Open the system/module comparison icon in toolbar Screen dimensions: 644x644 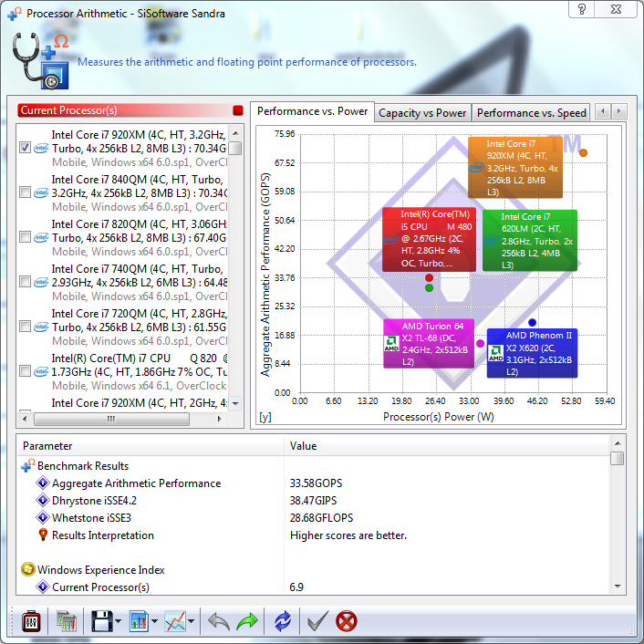point(66,621)
